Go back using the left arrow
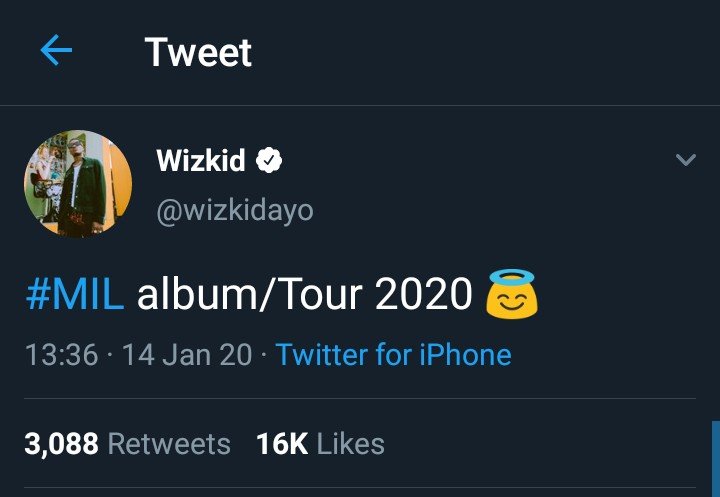The width and height of the screenshot is (720, 497). (x=56, y=52)
